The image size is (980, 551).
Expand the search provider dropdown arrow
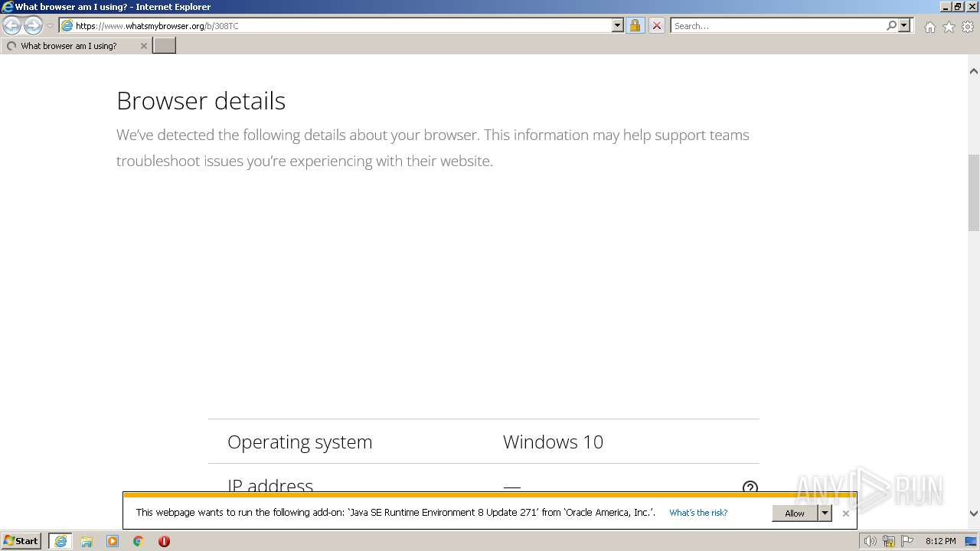click(x=904, y=25)
